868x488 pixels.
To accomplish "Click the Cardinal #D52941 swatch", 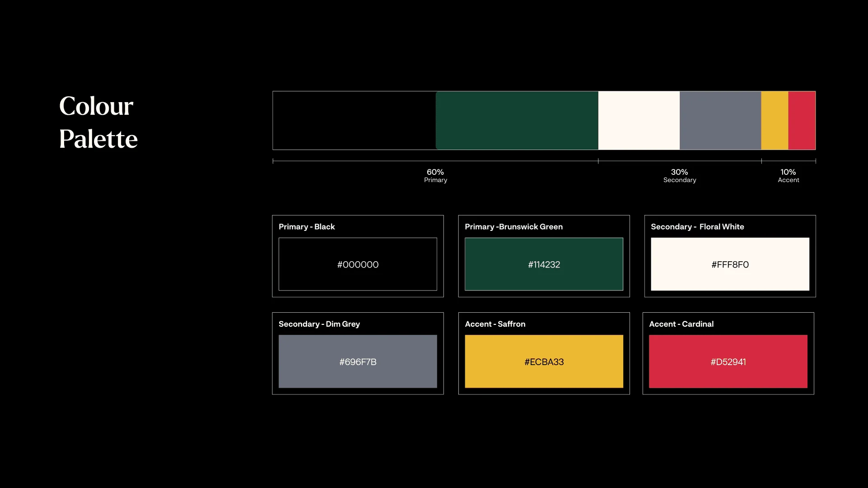I will coord(728,361).
